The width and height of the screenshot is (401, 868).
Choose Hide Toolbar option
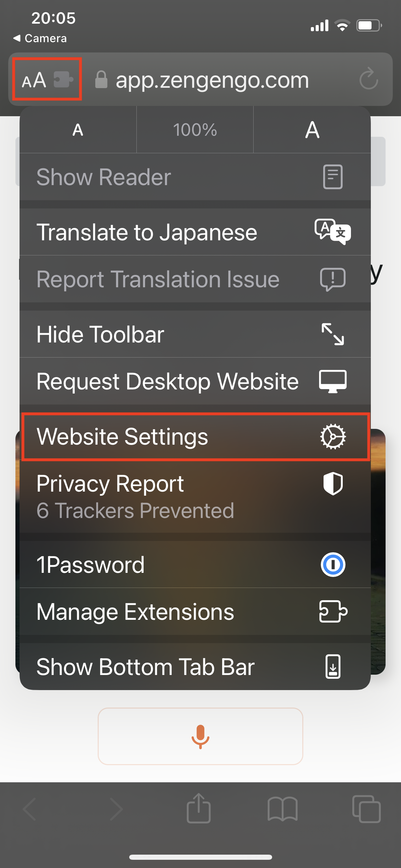[195, 334]
